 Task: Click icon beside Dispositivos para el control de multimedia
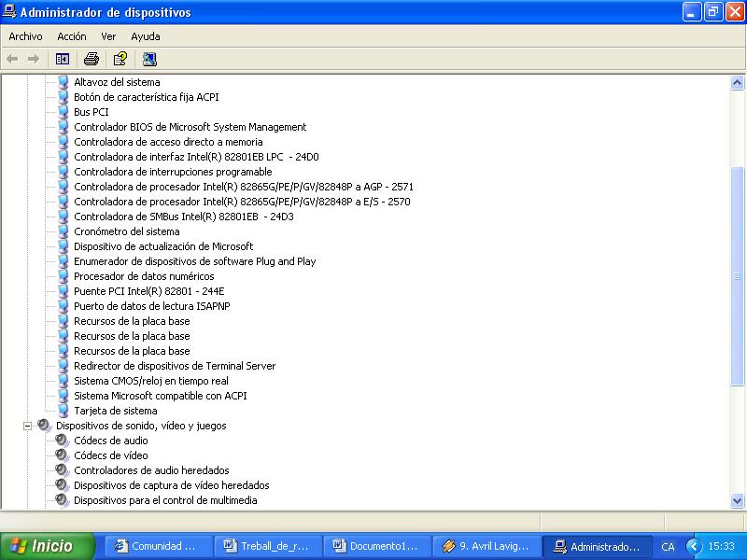[x=63, y=500]
